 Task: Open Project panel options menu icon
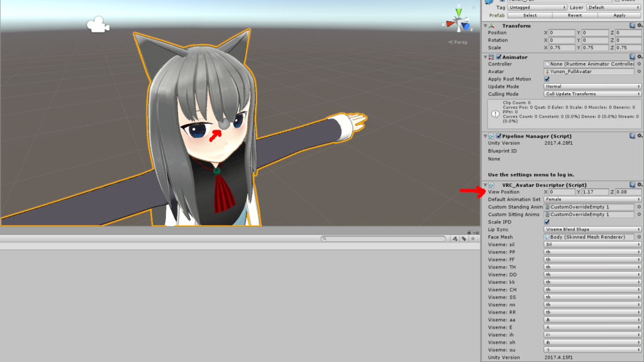click(477, 232)
